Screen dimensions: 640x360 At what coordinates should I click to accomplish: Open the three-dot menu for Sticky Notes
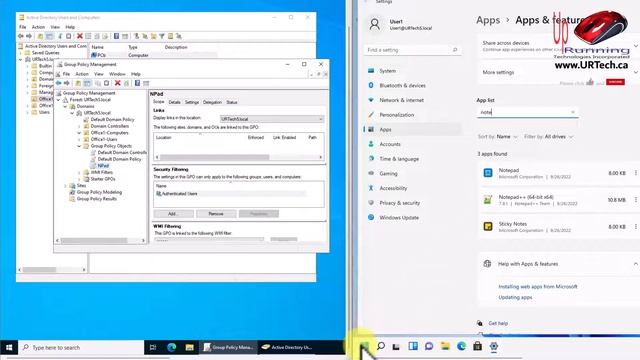pos(636,227)
